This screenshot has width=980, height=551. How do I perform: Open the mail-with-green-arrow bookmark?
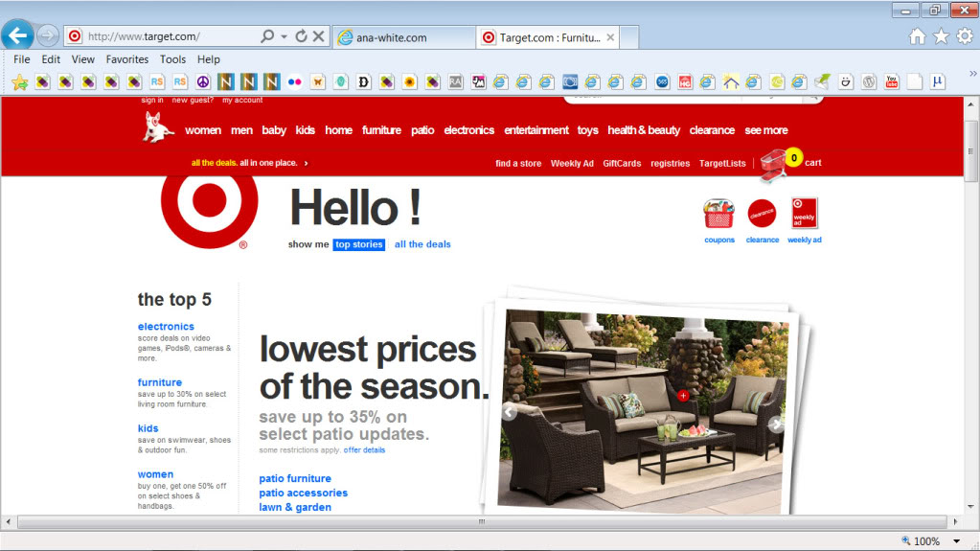coord(823,81)
